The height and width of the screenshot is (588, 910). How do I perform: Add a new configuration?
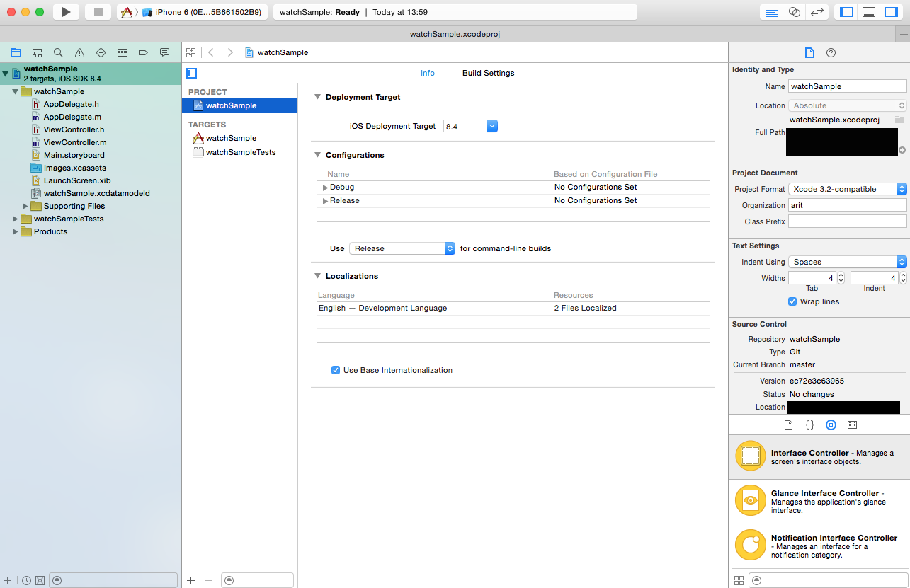[x=326, y=229]
